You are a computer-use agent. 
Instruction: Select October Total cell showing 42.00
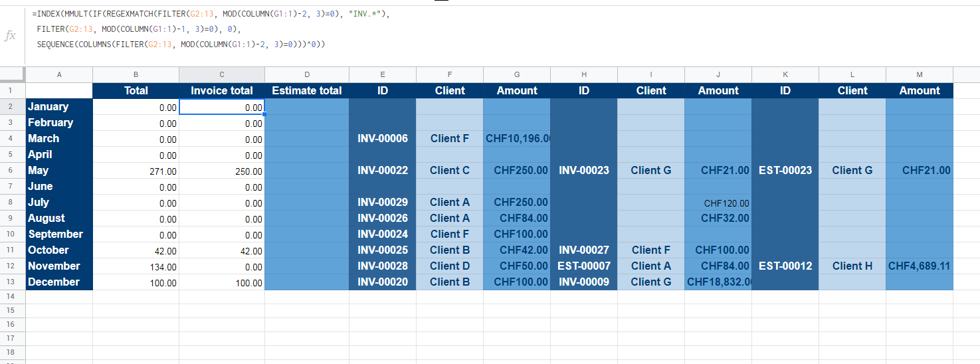[x=136, y=250]
